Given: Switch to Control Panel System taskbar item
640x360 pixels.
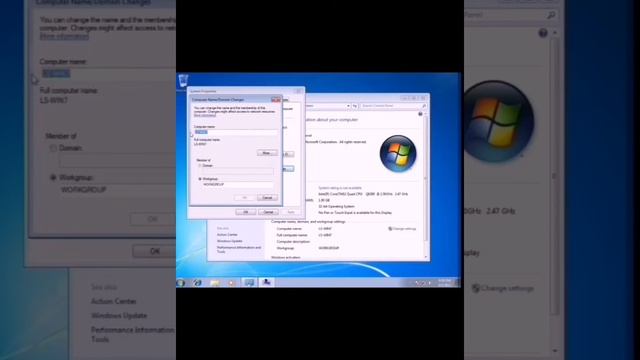Looking at the screenshot, I should pos(249,282).
